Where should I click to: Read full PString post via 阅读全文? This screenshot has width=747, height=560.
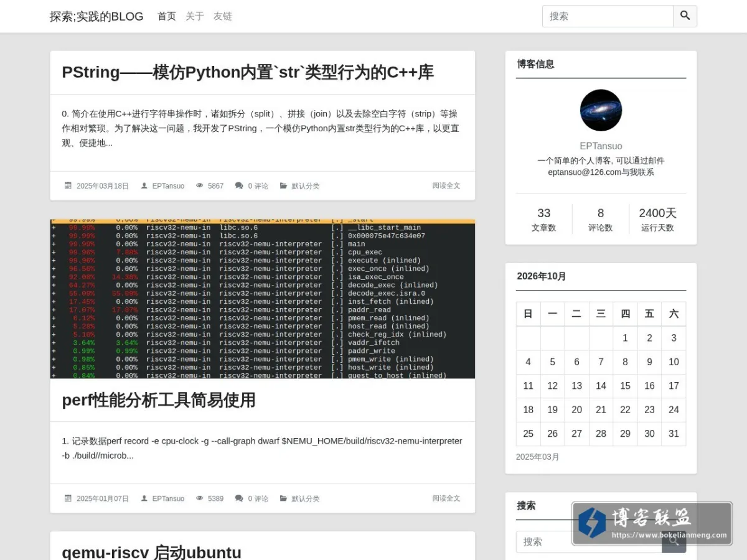(446, 185)
